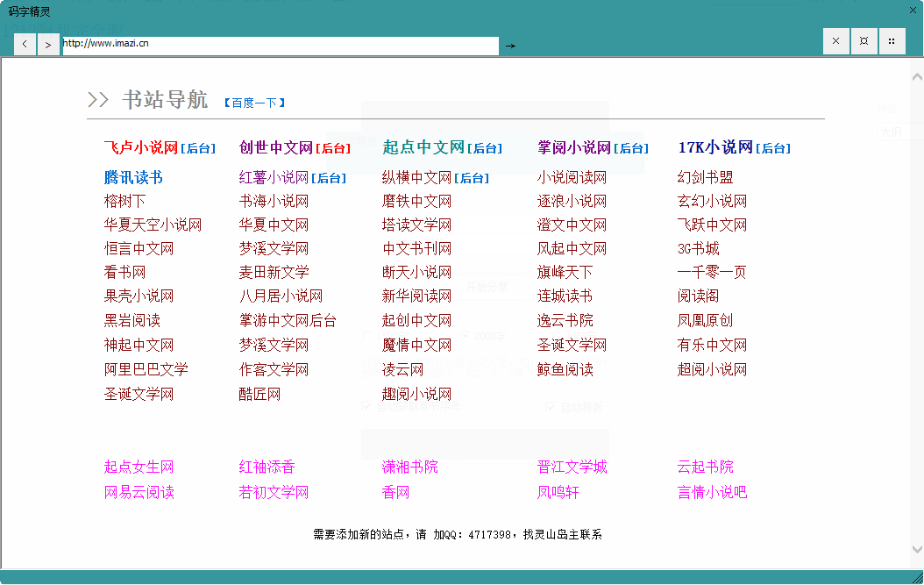Open 3G书城 link
Screen dimensions: 924x585
click(x=699, y=249)
